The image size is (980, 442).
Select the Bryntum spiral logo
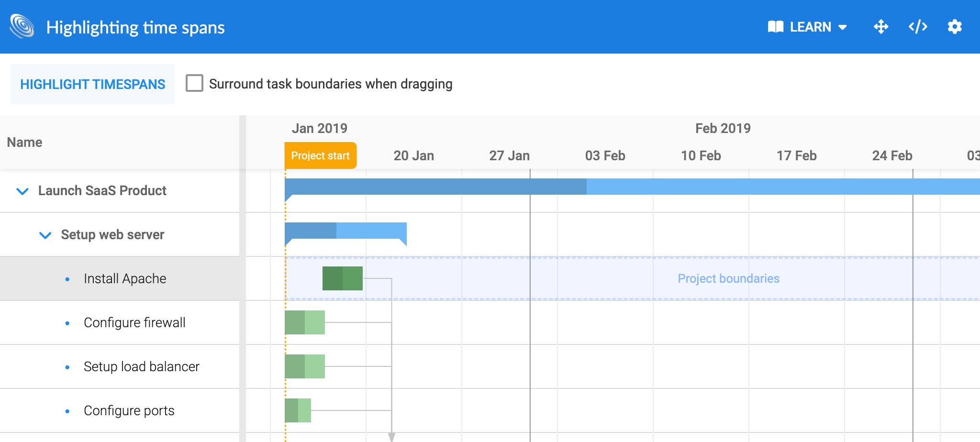pos(21,27)
